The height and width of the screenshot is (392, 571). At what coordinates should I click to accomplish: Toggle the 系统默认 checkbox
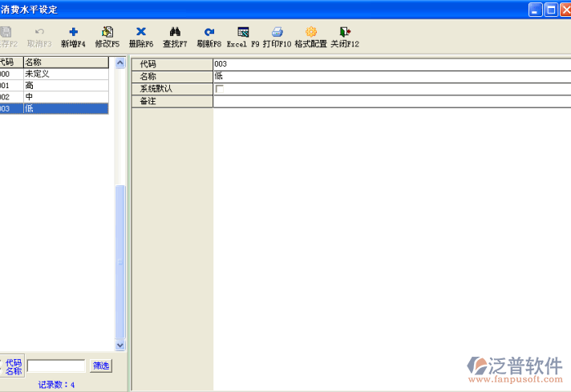[x=220, y=89]
